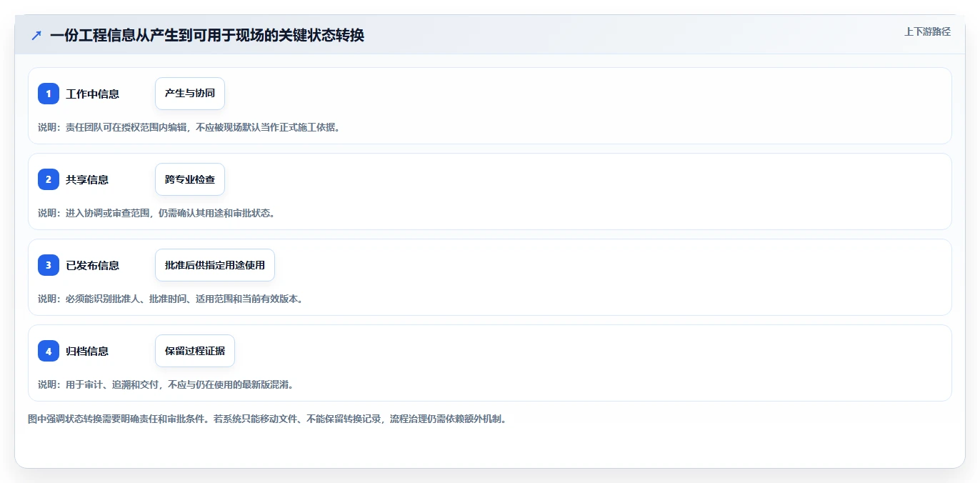Click the note starting 说明：用于审计、追溯和交付
The height and width of the screenshot is (483, 980).
pos(166,384)
